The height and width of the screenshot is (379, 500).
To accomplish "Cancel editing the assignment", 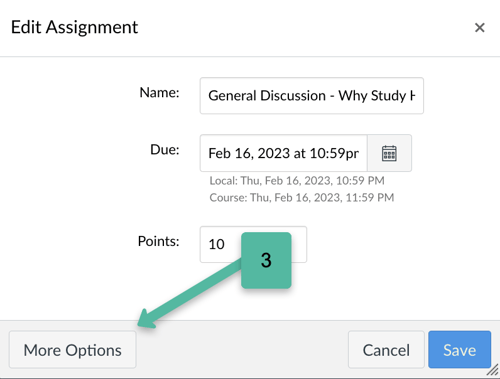I will pos(386,350).
